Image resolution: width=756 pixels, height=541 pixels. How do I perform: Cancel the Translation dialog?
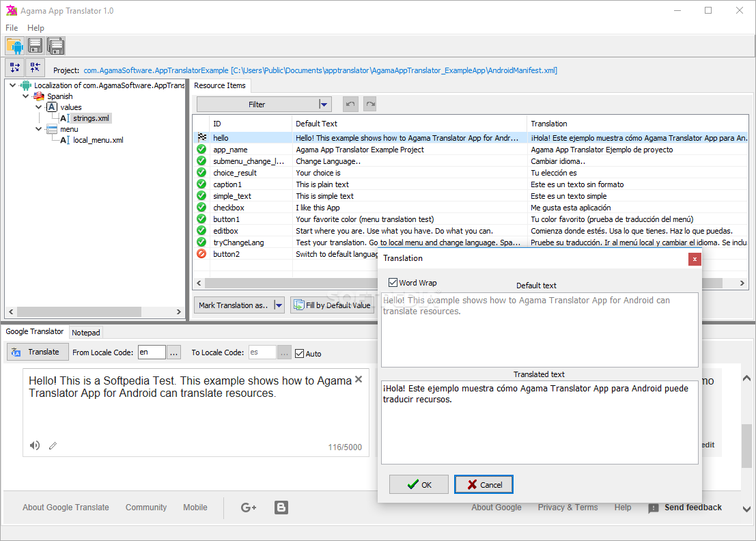484,484
